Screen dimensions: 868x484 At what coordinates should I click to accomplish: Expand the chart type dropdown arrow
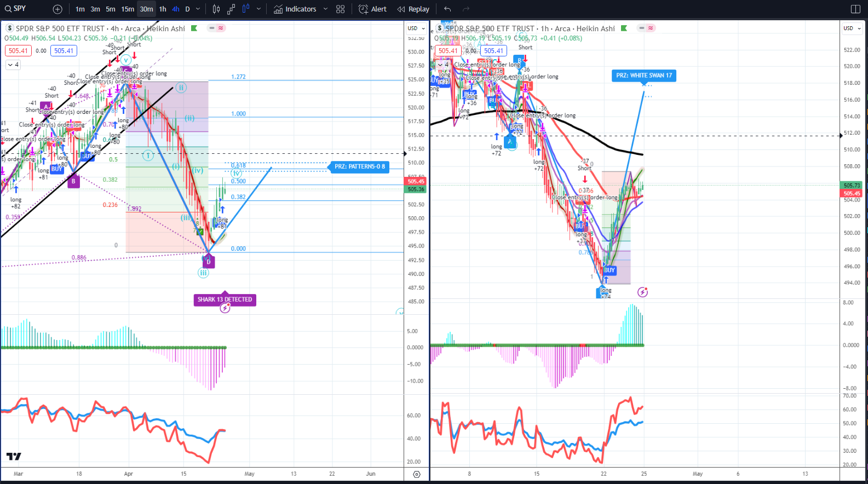(x=258, y=9)
